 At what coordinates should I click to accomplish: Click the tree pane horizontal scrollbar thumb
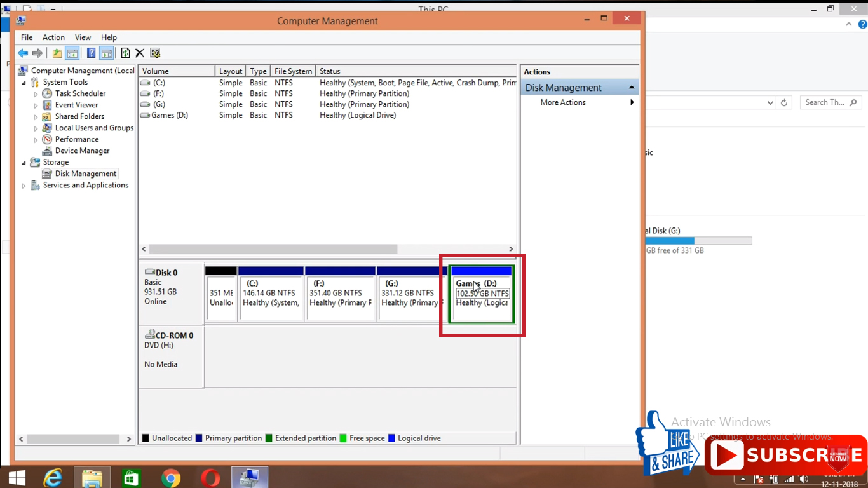coord(73,438)
